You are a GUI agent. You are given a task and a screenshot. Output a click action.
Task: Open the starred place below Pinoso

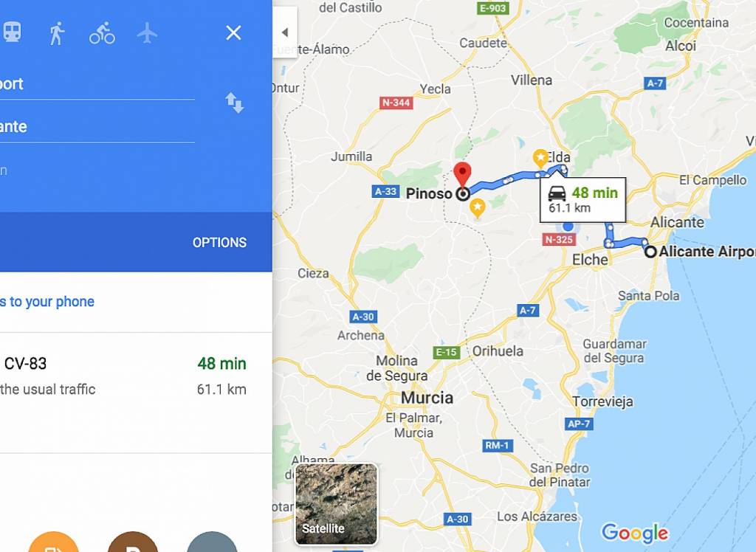click(478, 208)
